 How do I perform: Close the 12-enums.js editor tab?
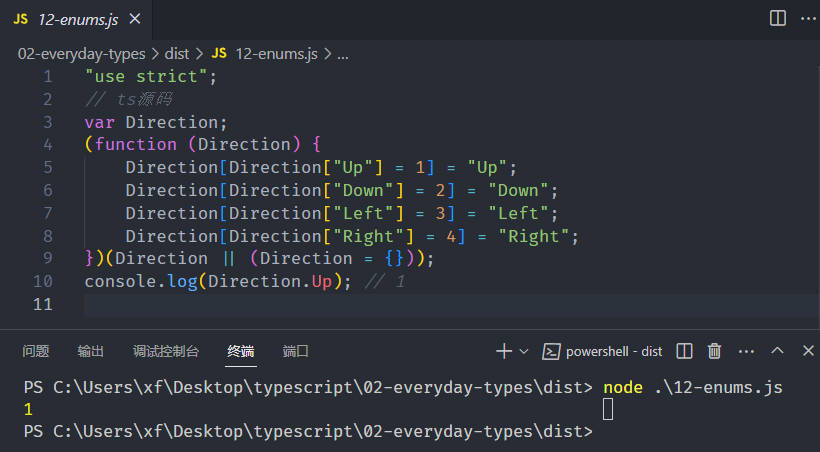click(134, 19)
